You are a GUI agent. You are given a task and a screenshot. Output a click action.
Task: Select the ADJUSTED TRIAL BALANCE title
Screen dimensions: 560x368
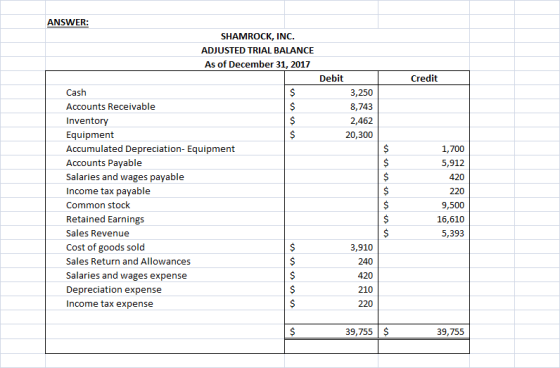(258, 50)
